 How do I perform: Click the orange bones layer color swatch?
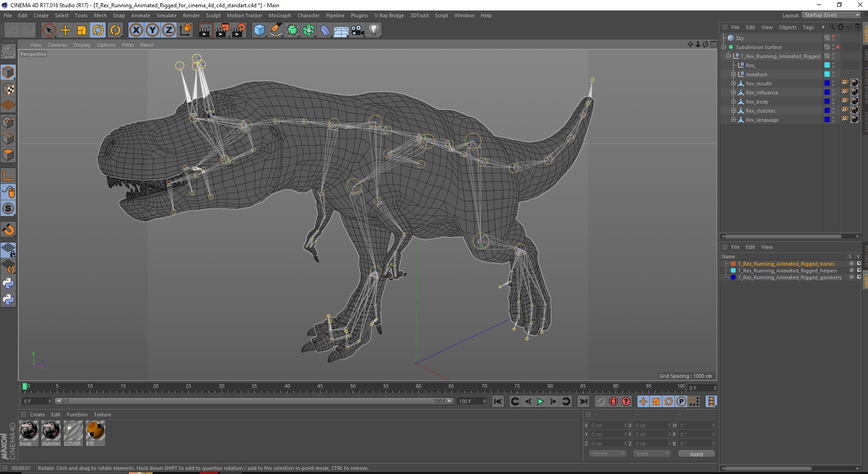click(733, 264)
